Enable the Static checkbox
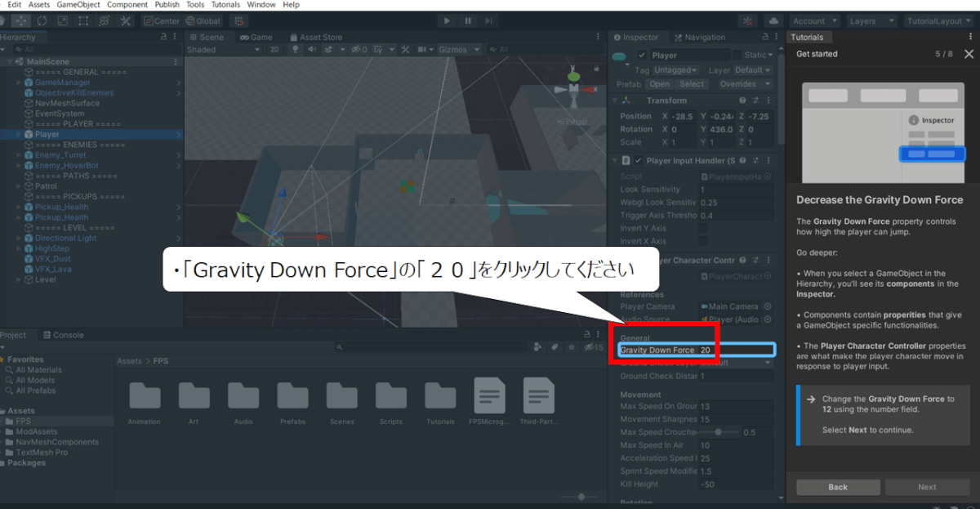The image size is (980, 509). tap(738, 56)
